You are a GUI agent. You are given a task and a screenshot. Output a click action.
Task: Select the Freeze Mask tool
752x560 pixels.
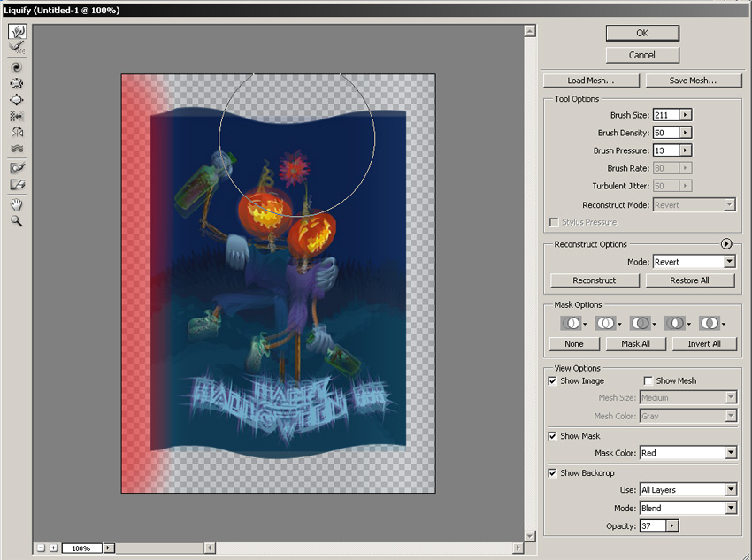click(x=17, y=168)
